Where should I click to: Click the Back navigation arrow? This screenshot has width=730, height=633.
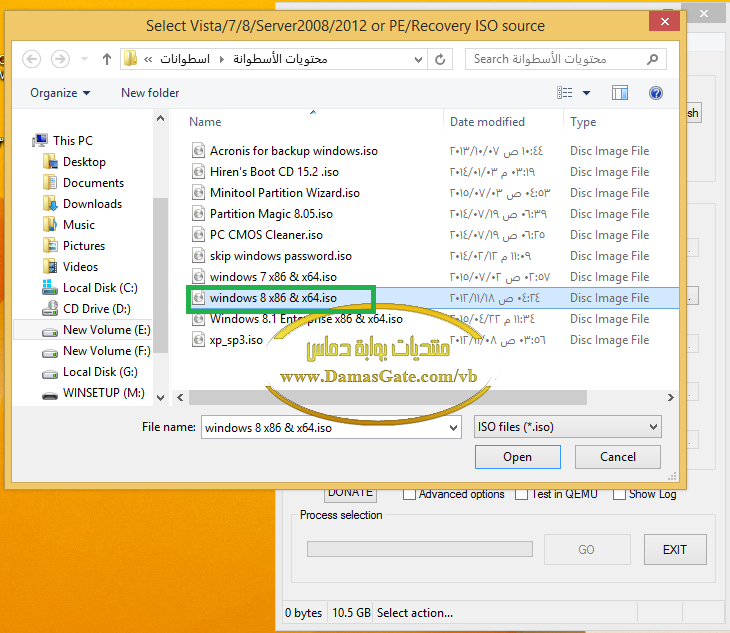point(32,59)
